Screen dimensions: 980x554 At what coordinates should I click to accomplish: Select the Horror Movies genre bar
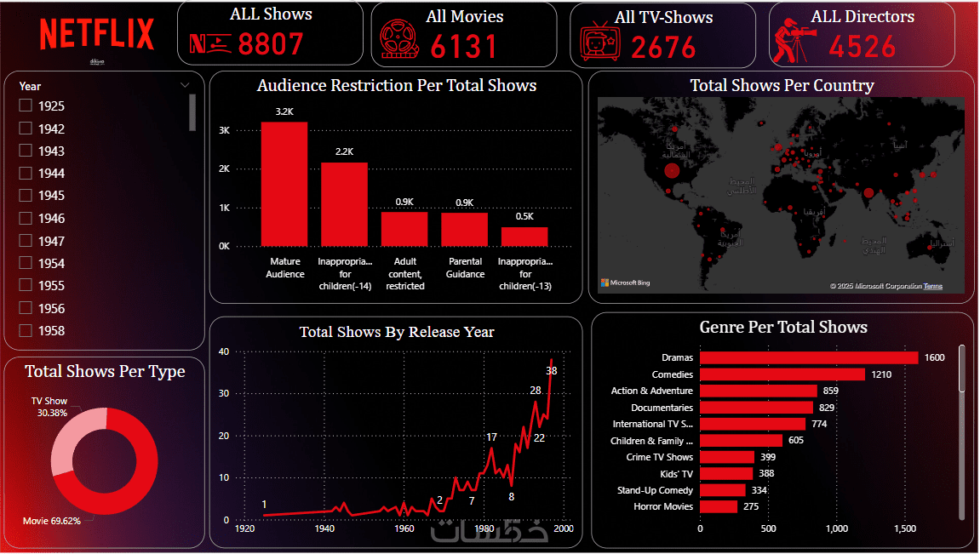point(719,506)
